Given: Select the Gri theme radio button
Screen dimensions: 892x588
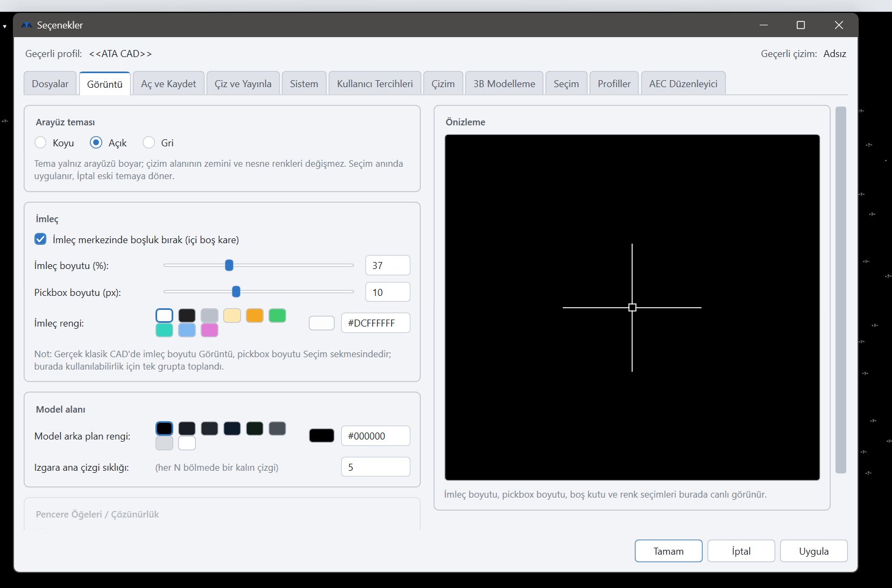Looking at the screenshot, I should (148, 143).
